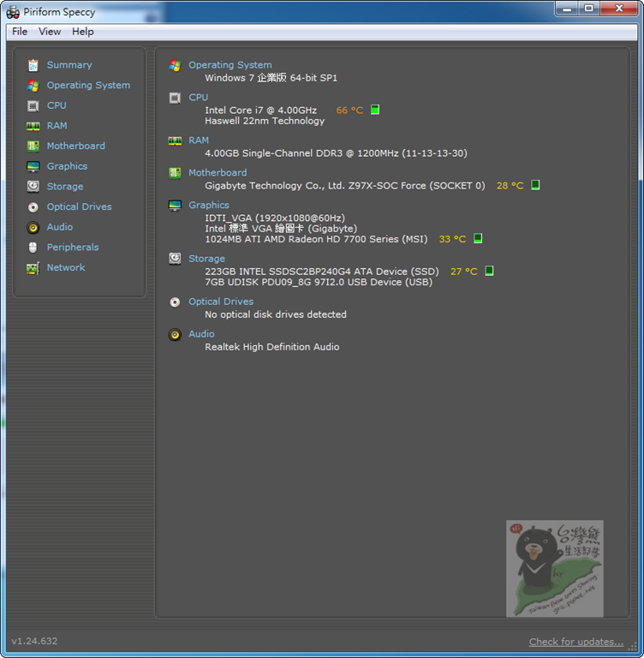Click the window resize grip at bottom-right corner
Screen dimensions: 644x658
632,647
